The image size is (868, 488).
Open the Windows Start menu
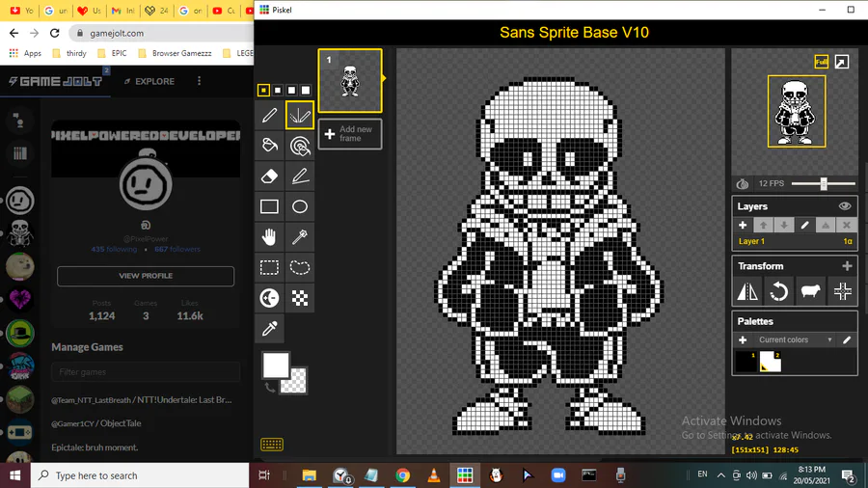click(14, 475)
